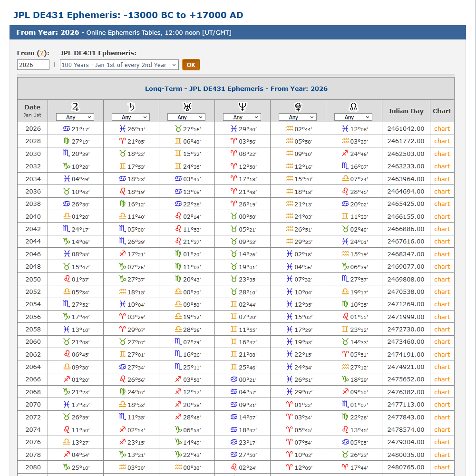Open chart link for year 2064
The width and height of the screenshot is (476, 476).
coord(442,367)
